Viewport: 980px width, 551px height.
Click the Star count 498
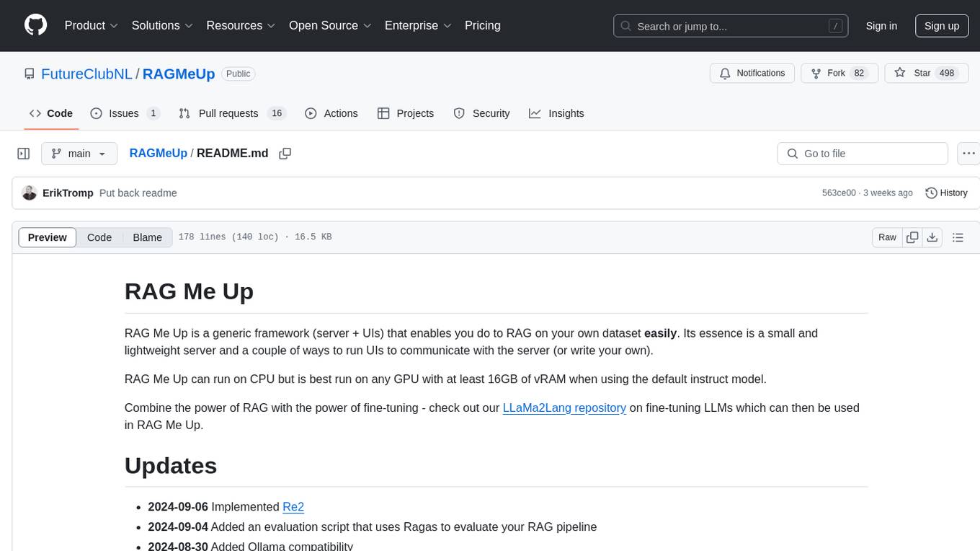pos(946,74)
